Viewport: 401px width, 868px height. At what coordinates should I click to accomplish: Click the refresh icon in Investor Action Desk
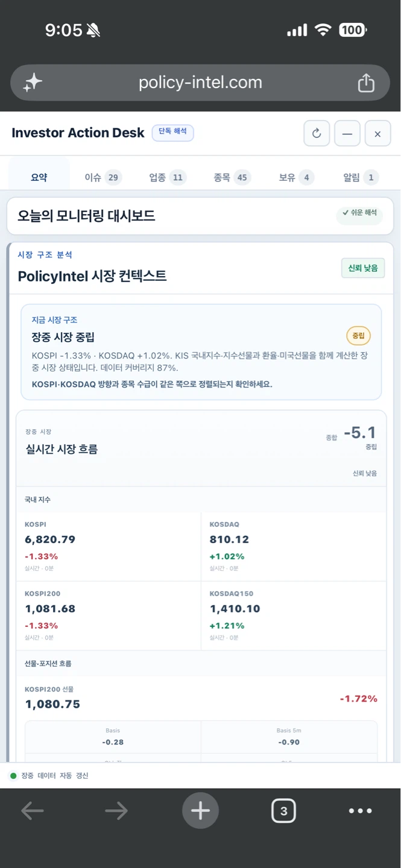tap(317, 134)
